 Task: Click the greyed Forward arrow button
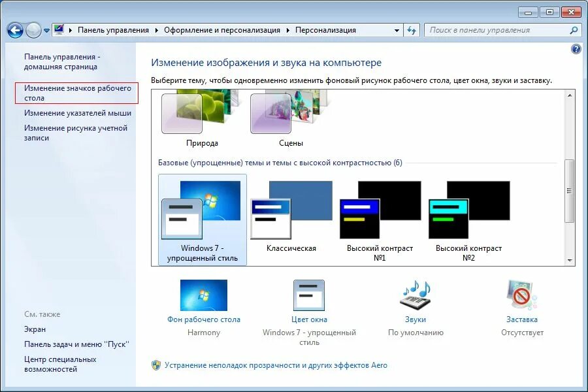pos(33,31)
